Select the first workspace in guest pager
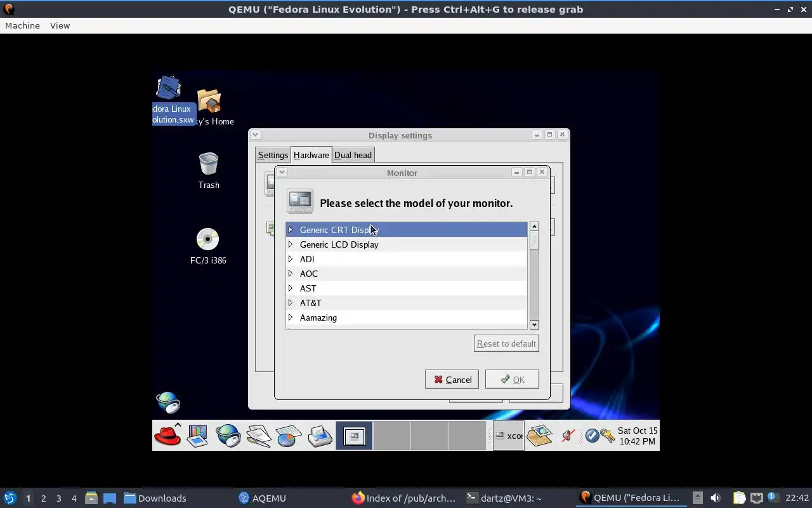 (x=354, y=436)
